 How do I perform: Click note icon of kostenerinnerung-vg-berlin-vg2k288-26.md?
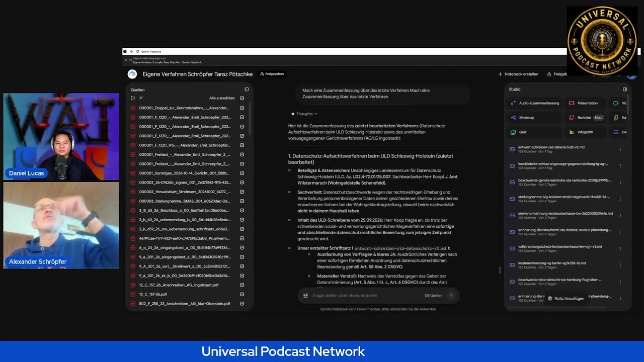[512, 265]
